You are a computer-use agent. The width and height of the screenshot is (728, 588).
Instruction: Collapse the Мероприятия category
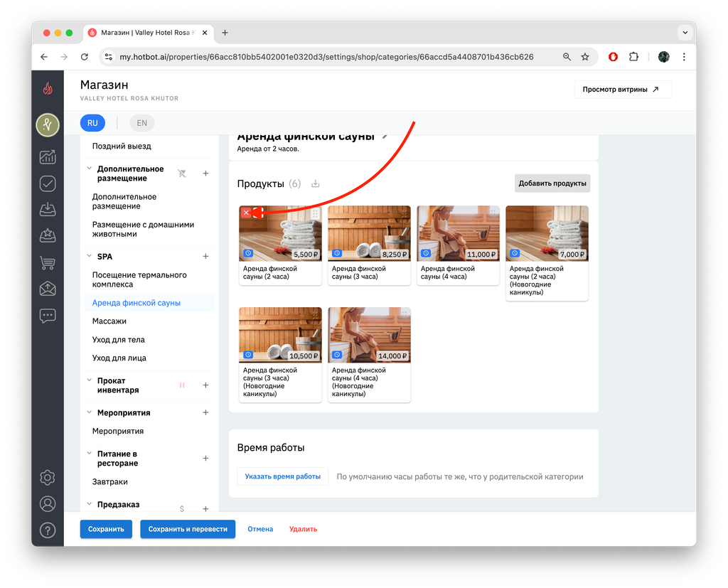coord(90,412)
